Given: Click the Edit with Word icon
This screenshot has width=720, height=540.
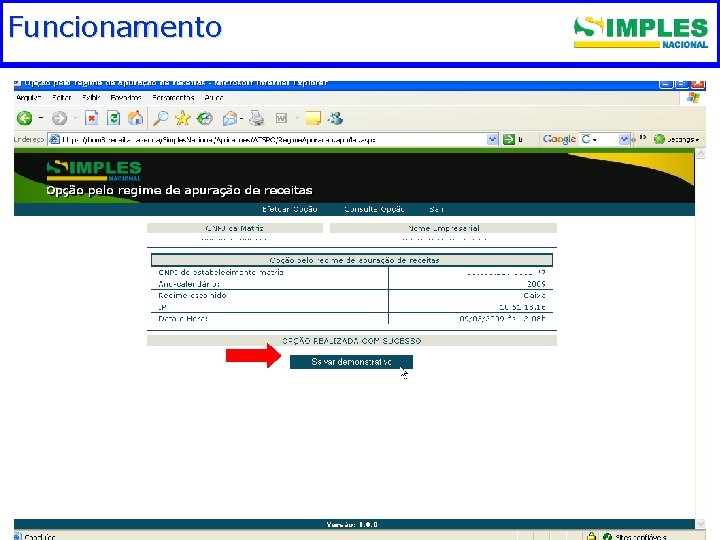Looking at the screenshot, I should [x=281, y=118].
